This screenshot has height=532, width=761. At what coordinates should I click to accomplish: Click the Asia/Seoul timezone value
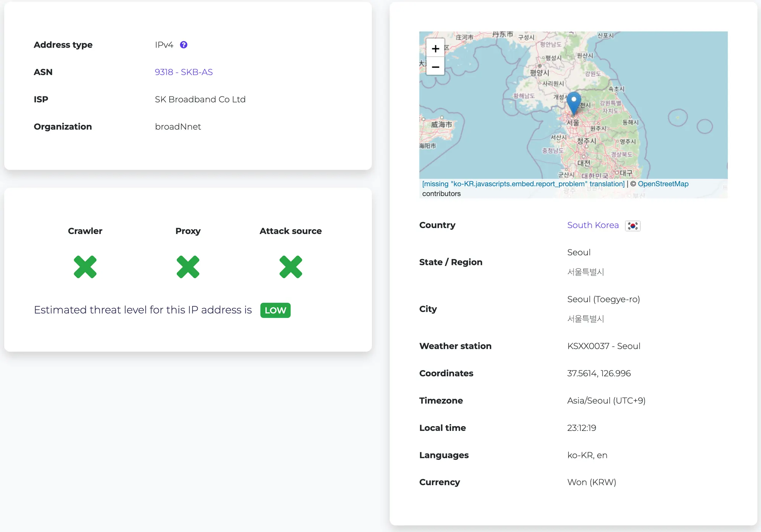pos(606,400)
